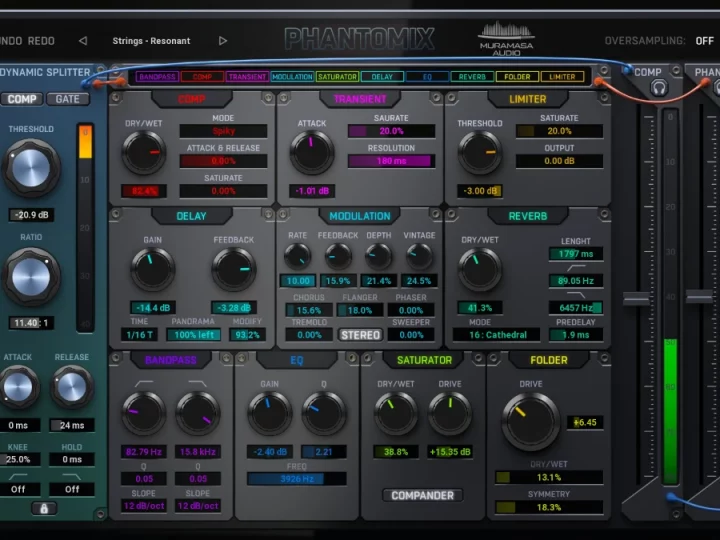
Task: Select SATURATOR in the module chain strip
Action: [337, 77]
